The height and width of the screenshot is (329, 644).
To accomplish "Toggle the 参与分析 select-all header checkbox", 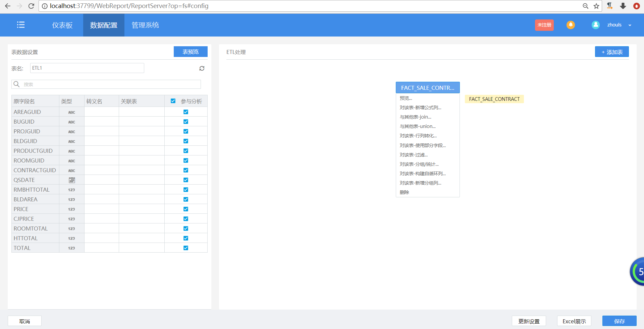I will [x=173, y=101].
